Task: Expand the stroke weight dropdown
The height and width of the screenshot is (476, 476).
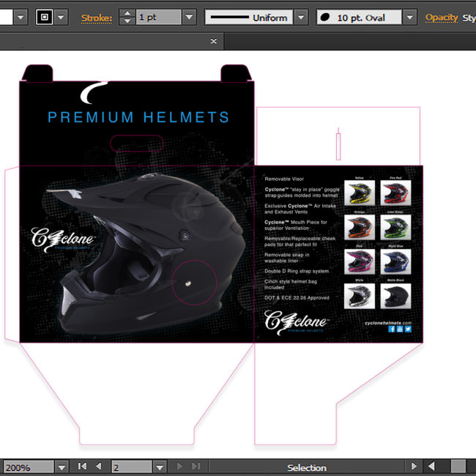Action: point(189,17)
